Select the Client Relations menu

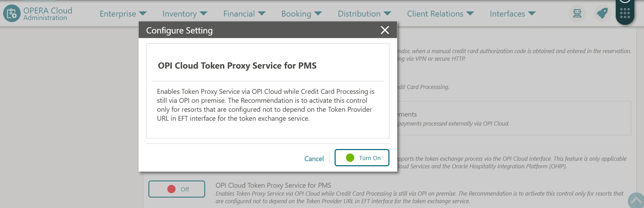click(440, 13)
